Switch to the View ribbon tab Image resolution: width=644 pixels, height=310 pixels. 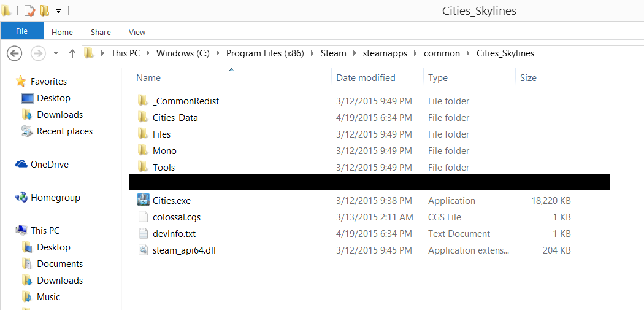[137, 32]
